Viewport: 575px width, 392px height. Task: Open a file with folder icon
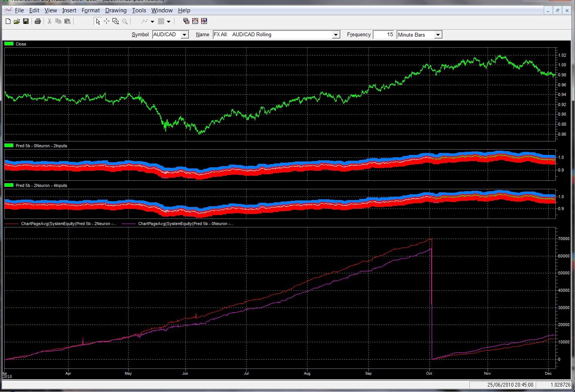(x=17, y=22)
